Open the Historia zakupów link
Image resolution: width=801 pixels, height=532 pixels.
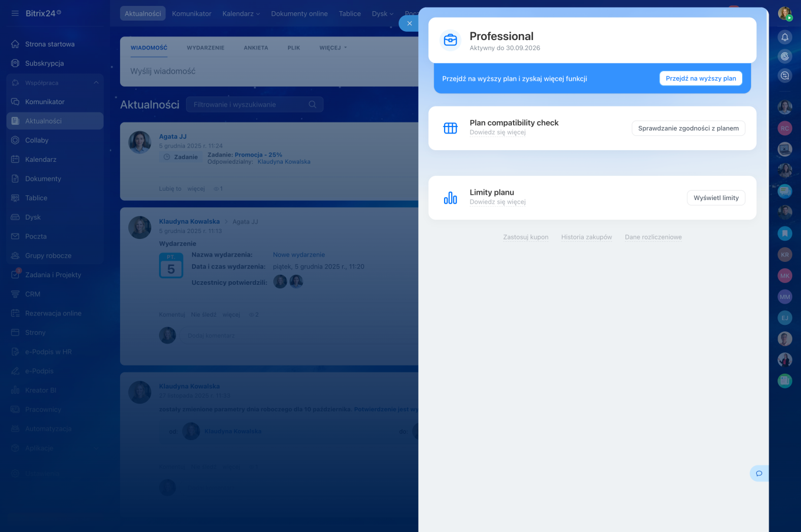point(586,237)
